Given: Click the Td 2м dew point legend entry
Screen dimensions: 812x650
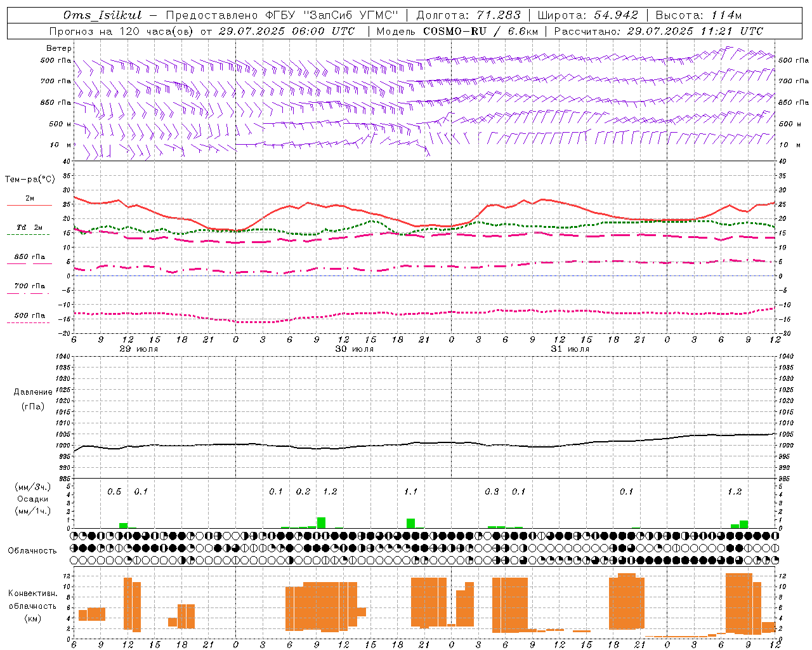Looking at the screenshot, I should tap(29, 227).
